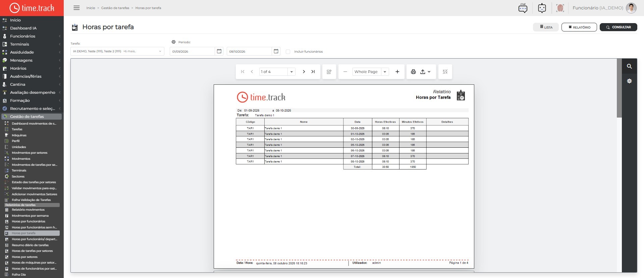Open calendar for end date
The height and width of the screenshot is (278, 644).
pyautogui.click(x=276, y=51)
